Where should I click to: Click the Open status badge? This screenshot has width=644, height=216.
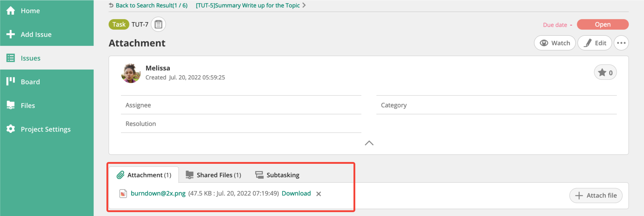pos(603,24)
